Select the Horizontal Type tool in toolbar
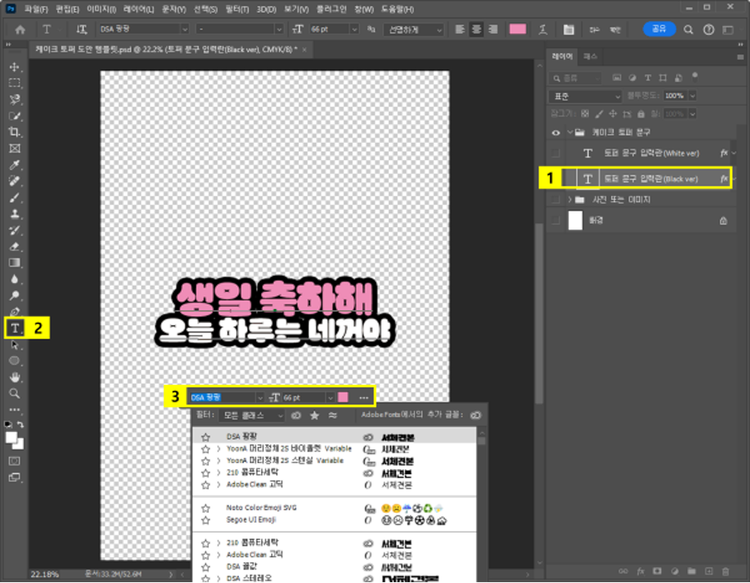Viewport: 750px width, 583px height. point(15,327)
